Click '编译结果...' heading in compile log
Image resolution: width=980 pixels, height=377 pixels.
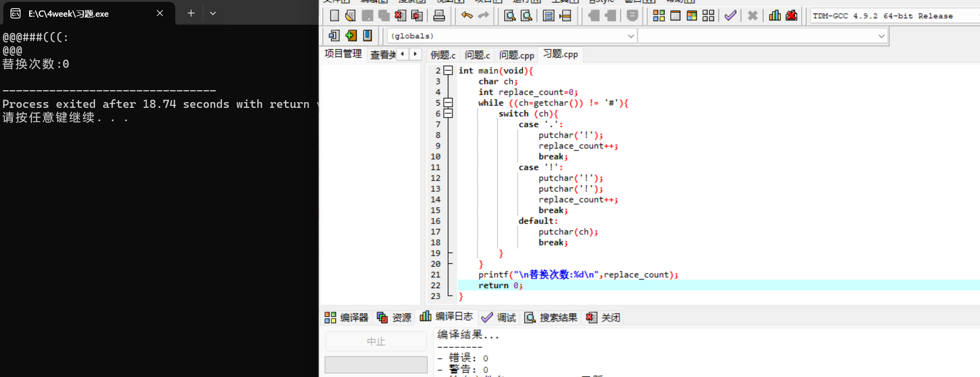[x=468, y=335]
